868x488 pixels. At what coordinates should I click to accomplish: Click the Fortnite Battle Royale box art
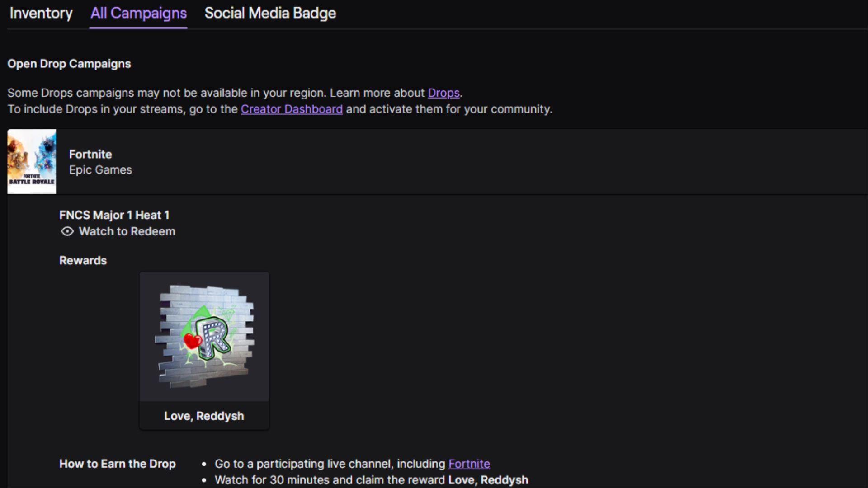pyautogui.click(x=32, y=162)
